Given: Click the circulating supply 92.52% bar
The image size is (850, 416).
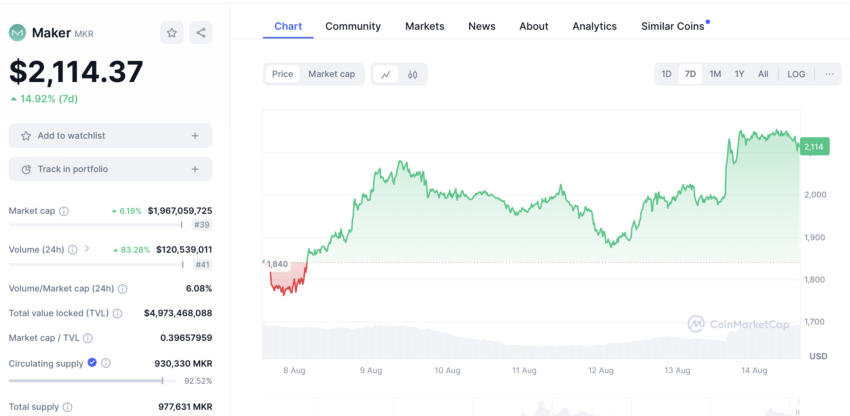Looking at the screenshot, I should pyautogui.click(x=92, y=381).
